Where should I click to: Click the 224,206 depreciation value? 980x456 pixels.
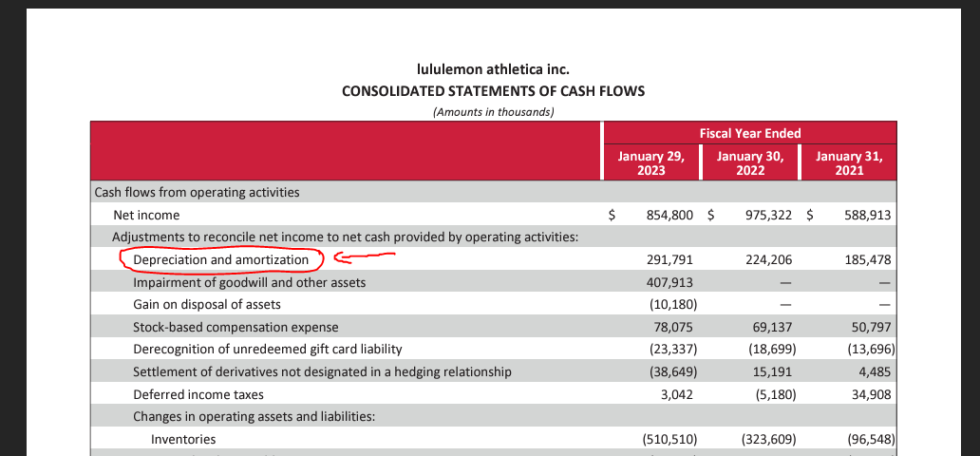pyautogui.click(x=769, y=259)
